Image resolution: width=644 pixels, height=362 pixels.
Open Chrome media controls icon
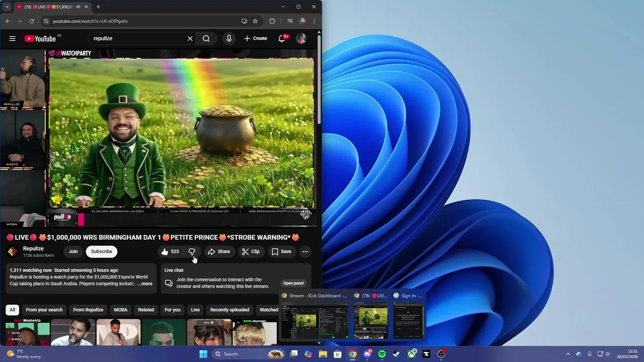pos(290,21)
